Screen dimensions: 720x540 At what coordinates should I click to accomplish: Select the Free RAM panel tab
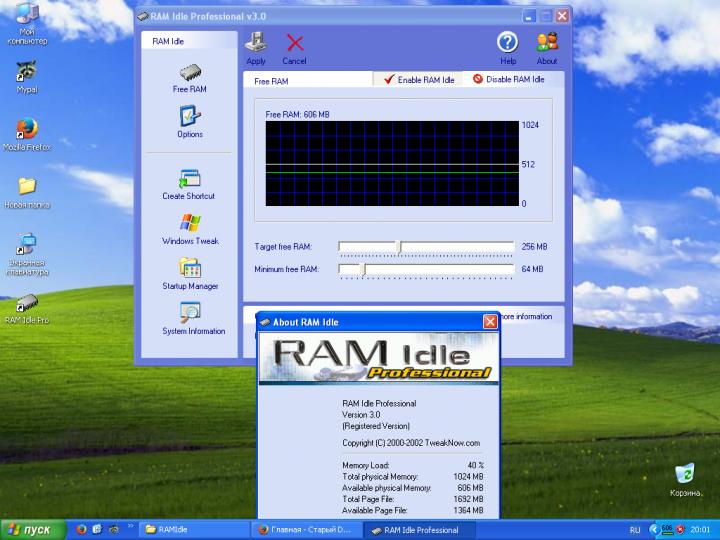(271, 81)
